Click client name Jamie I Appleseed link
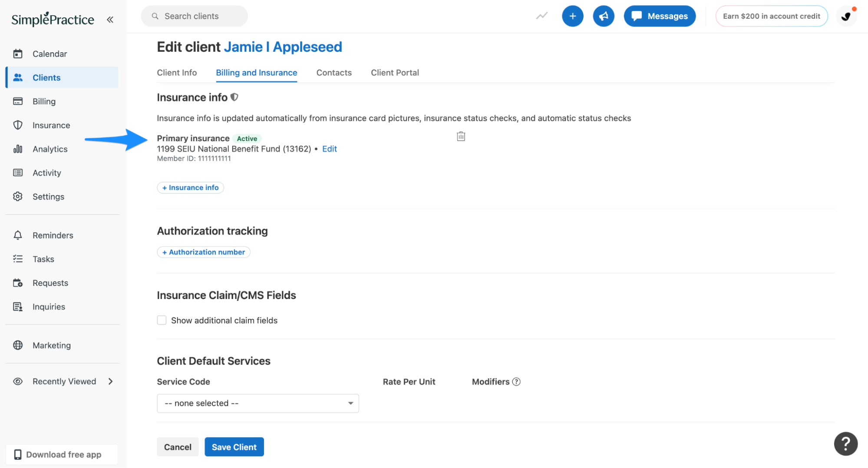Screen dimensions: 868x468 tap(283, 47)
